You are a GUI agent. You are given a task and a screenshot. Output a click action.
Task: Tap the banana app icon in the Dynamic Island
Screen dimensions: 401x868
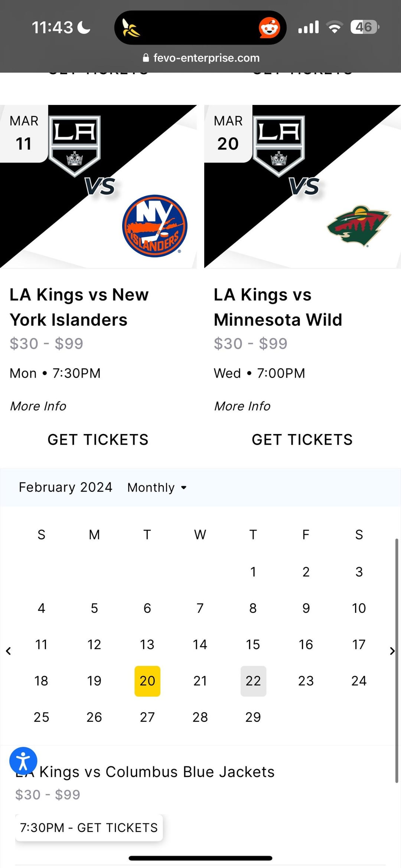click(131, 28)
